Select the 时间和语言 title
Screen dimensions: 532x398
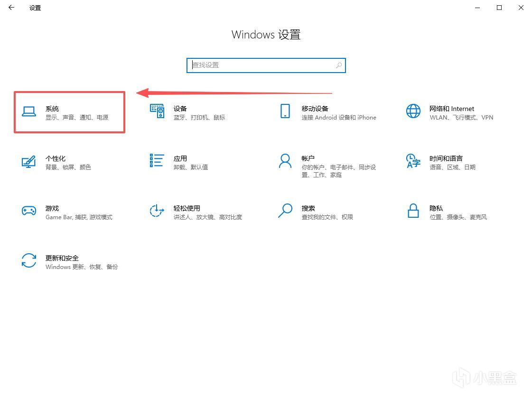point(446,158)
